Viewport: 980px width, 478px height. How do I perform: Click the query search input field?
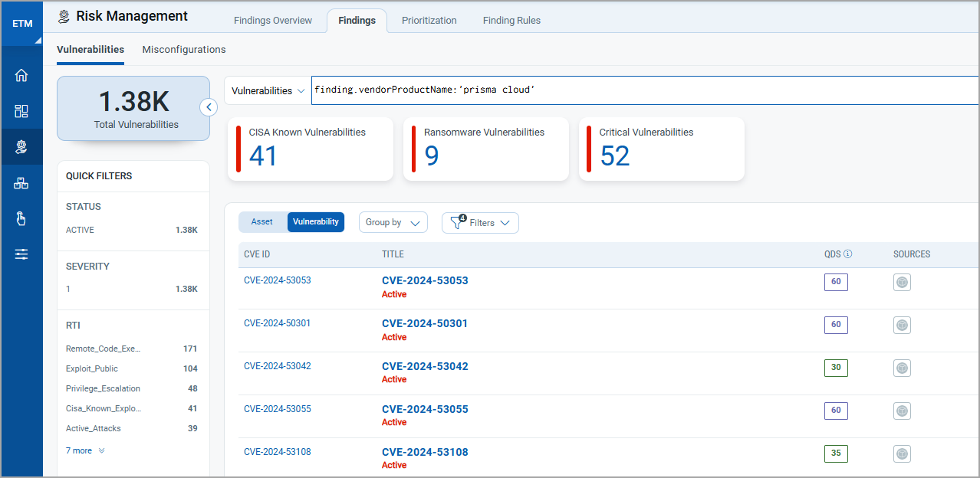click(644, 90)
